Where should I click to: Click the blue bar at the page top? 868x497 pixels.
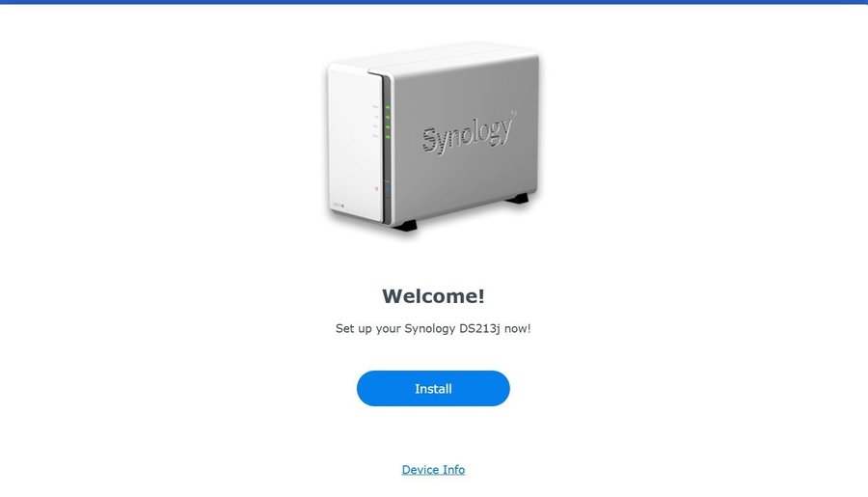coord(434,2)
